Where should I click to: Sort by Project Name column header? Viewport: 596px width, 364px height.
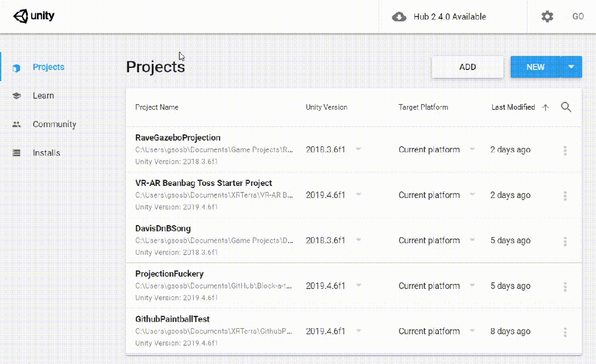pyautogui.click(x=157, y=107)
